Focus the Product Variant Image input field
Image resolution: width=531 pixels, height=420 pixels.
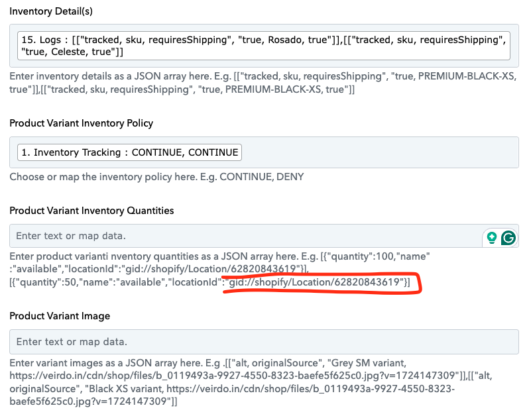264,342
